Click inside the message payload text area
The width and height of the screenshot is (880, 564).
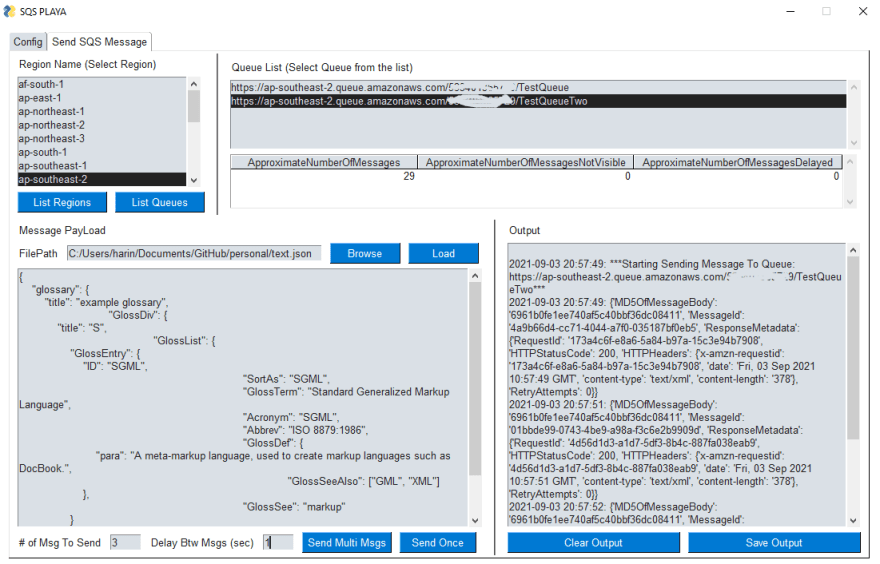click(242, 397)
